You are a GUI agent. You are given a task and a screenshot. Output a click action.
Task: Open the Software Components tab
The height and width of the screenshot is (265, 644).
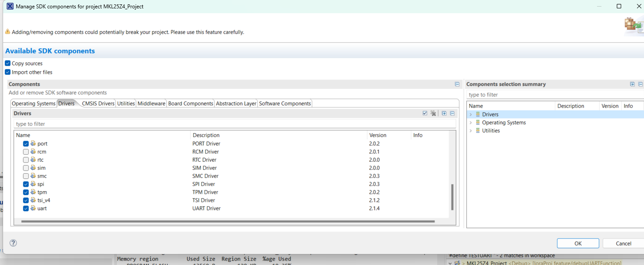click(x=285, y=104)
